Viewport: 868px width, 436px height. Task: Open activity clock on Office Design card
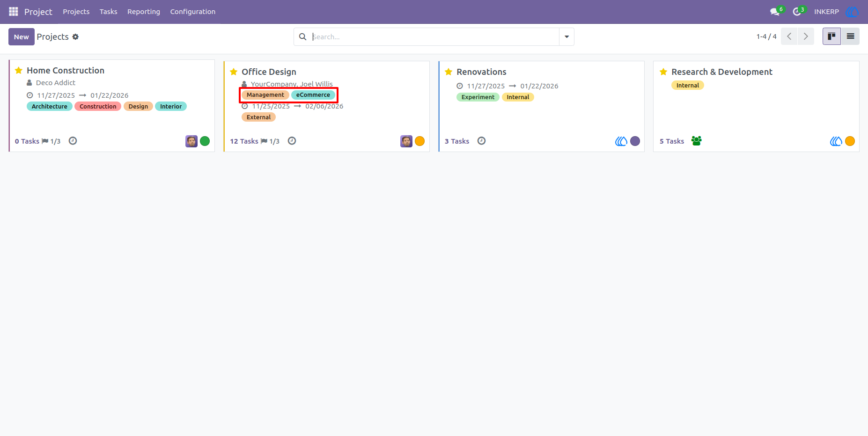click(x=292, y=141)
